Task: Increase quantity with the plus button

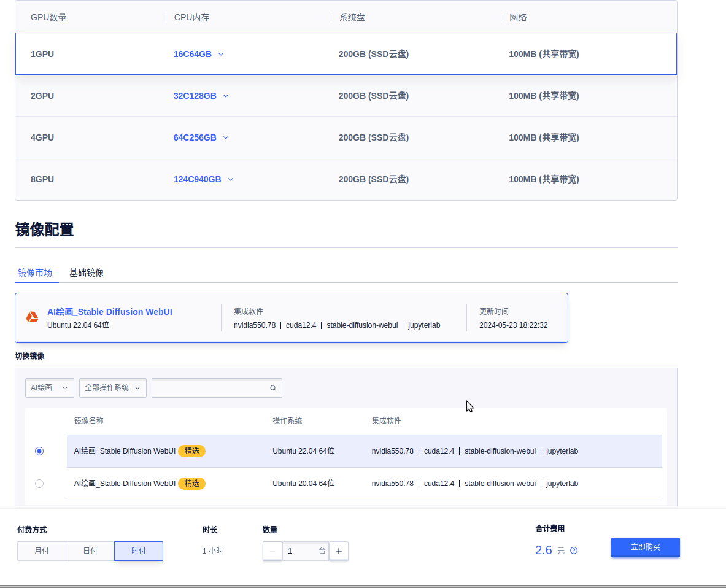Action: pos(338,551)
